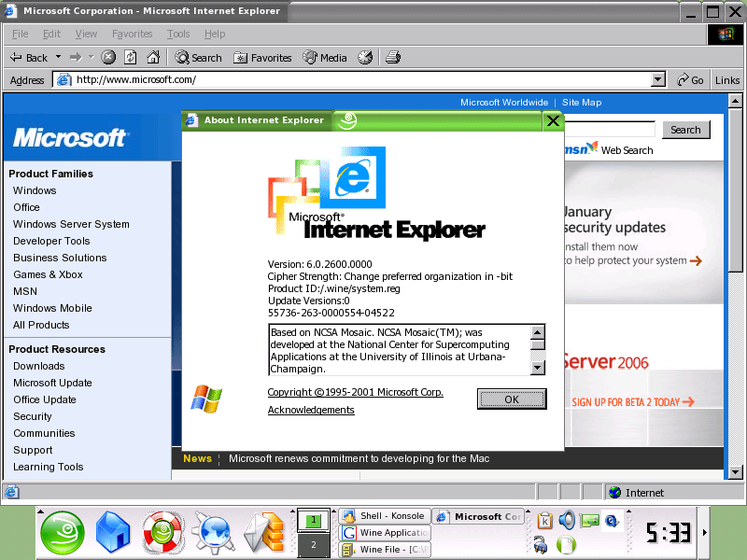Open the Klipper clipboard tray icon

[544, 521]
